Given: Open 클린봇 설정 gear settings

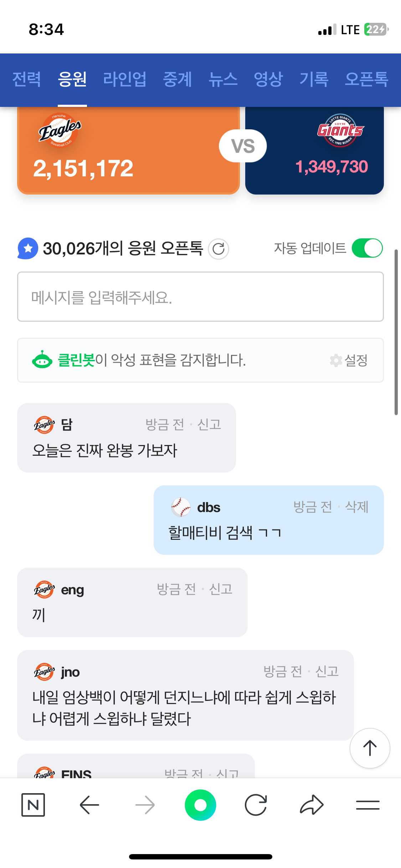Looking at the screenshot, I should point(349,360).
